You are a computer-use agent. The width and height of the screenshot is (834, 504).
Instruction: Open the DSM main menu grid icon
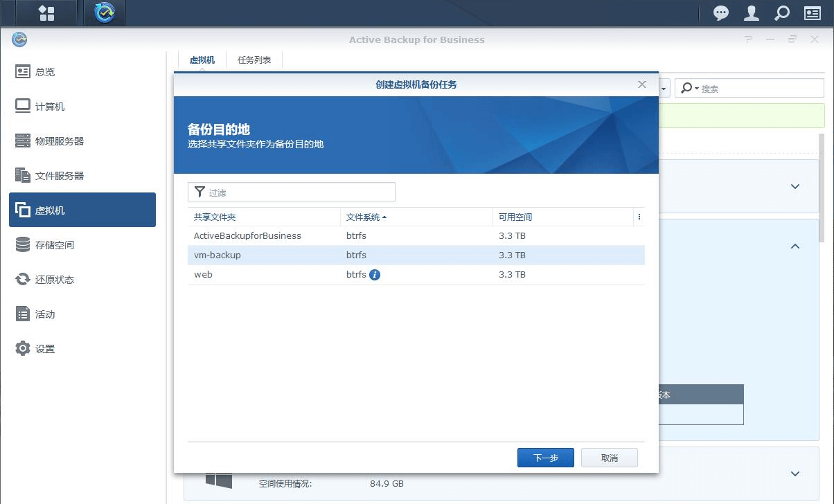click(46, 13)
